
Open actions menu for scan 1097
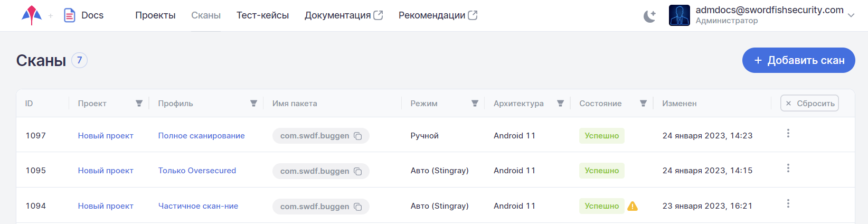[788, 134]
